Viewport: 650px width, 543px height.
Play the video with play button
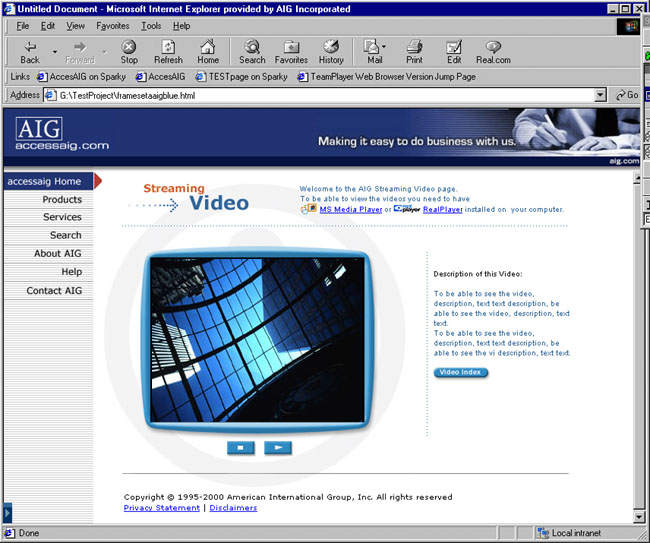[x=278, y=447]
